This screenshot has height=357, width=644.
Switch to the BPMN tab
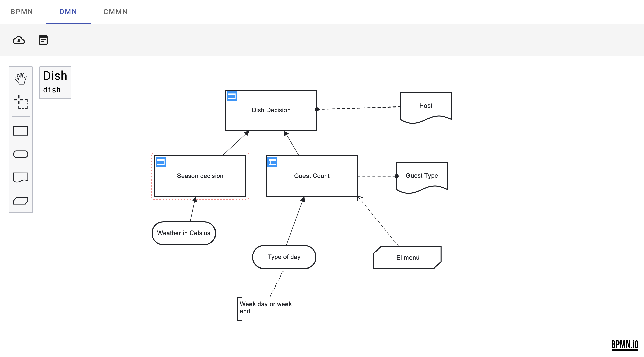[22, 12]
